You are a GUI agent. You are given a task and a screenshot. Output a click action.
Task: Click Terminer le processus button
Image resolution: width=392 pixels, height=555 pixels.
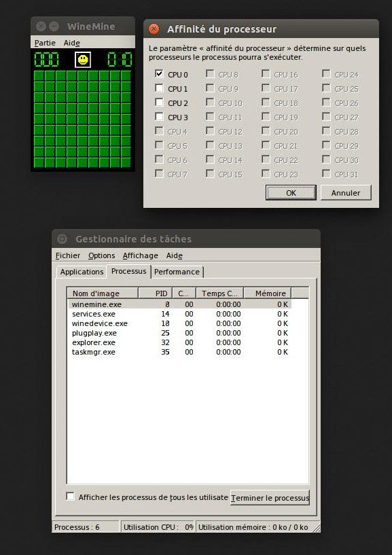pyautogui.click(x=270, y=498)
